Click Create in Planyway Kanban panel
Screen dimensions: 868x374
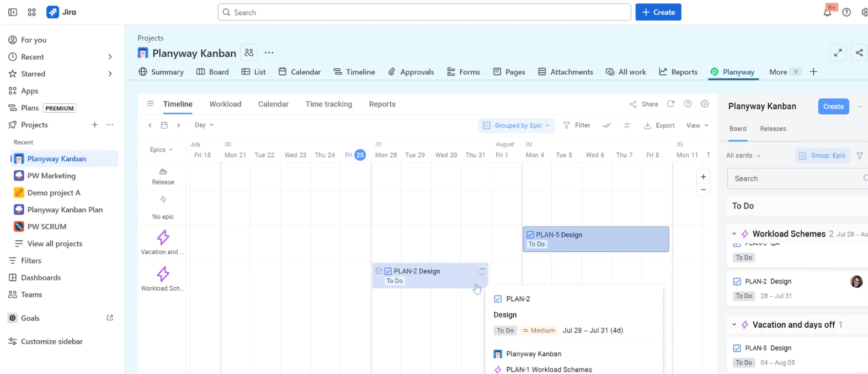click(x=833, y=107)
